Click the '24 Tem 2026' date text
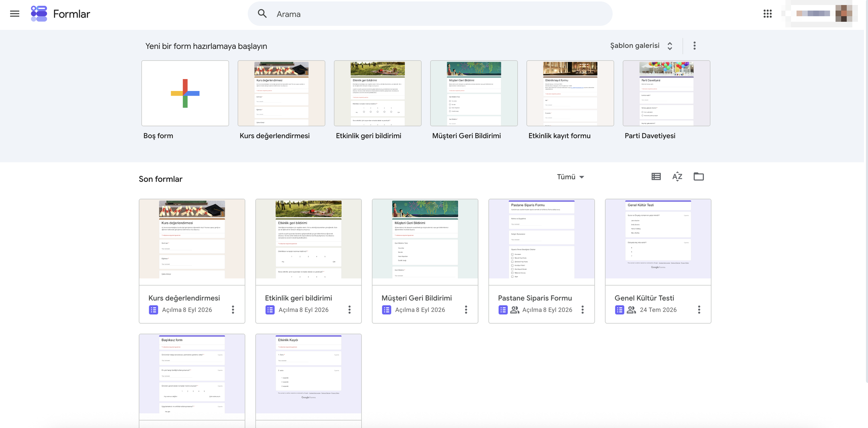The width and height of the screenshot is (868, 428). (658, 310)
